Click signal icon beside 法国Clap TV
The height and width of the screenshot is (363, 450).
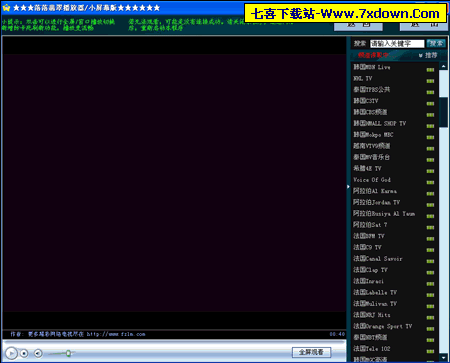[x=430, y=272]
